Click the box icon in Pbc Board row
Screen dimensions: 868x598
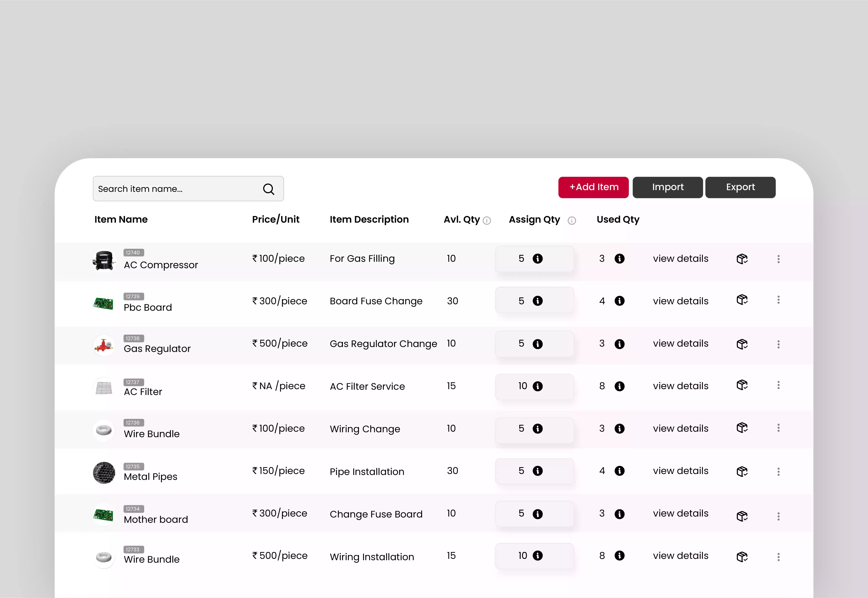[x=742, y=300]
